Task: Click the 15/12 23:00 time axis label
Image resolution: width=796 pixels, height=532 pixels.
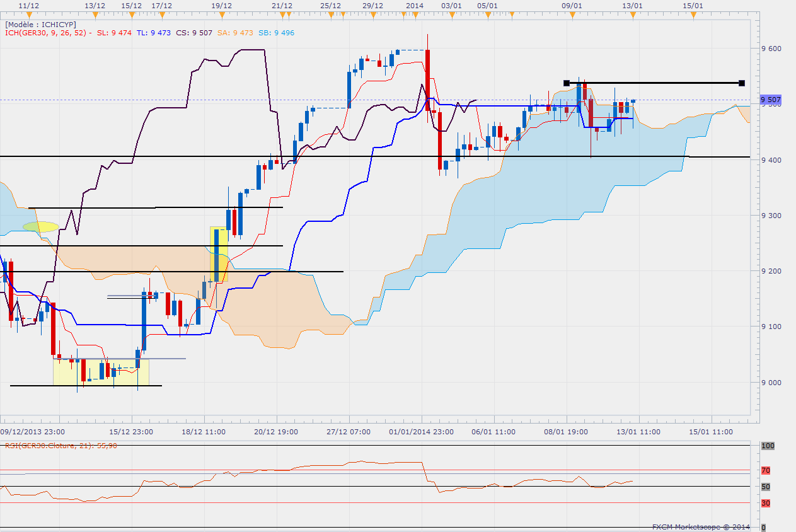Action: tap(131, 432)
